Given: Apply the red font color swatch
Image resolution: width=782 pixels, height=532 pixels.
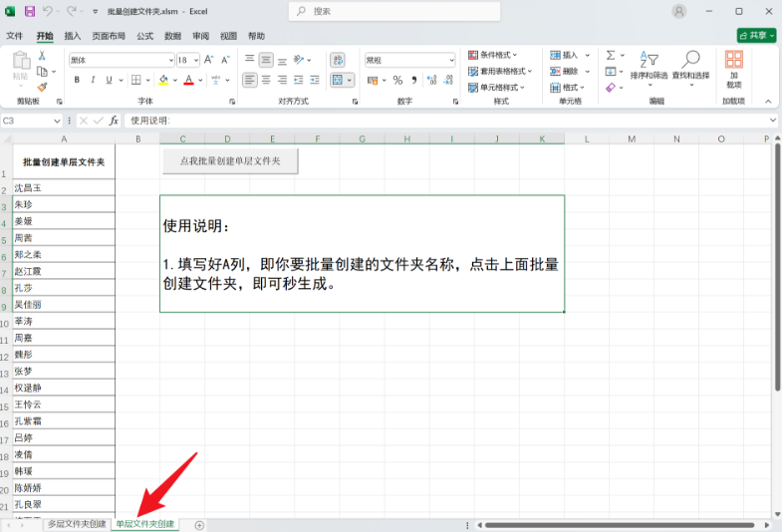Looking at the screenshot, I should pyautogui.click(x=188, y=80).
